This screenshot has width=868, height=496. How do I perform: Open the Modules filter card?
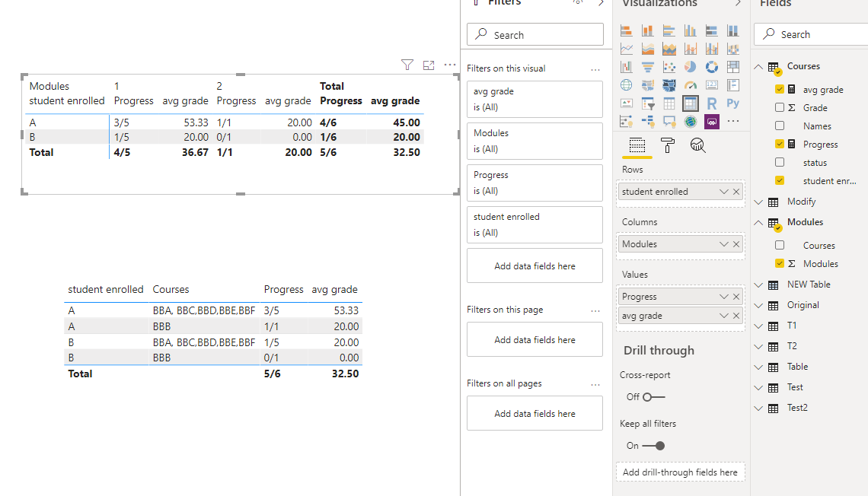pos(535,141)
